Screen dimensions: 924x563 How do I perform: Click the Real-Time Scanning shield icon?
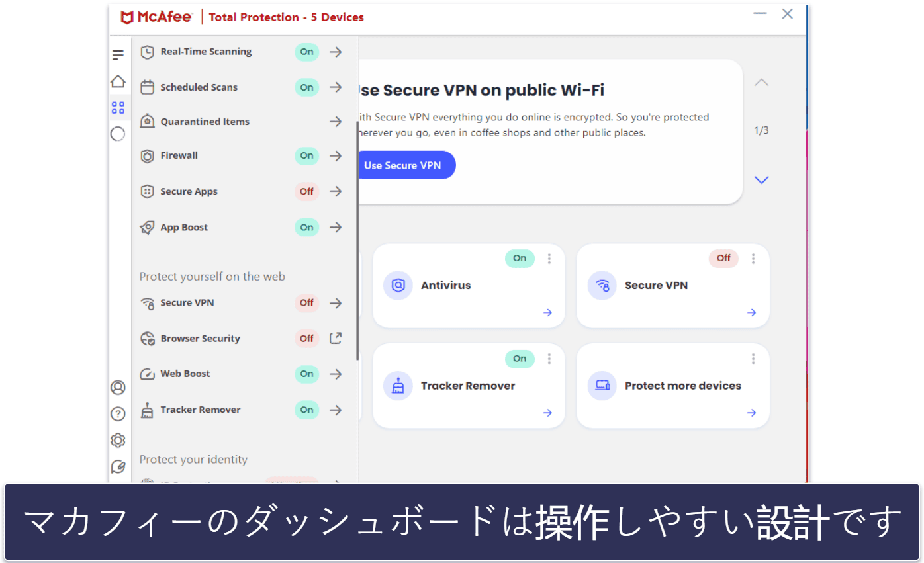pyautogui.click(x=148, y=52)
